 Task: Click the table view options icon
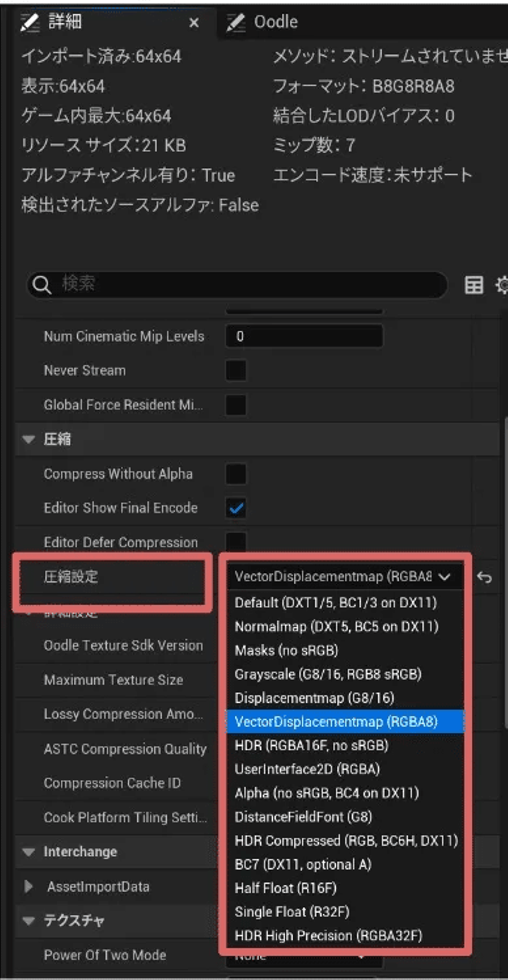[474, 285]
